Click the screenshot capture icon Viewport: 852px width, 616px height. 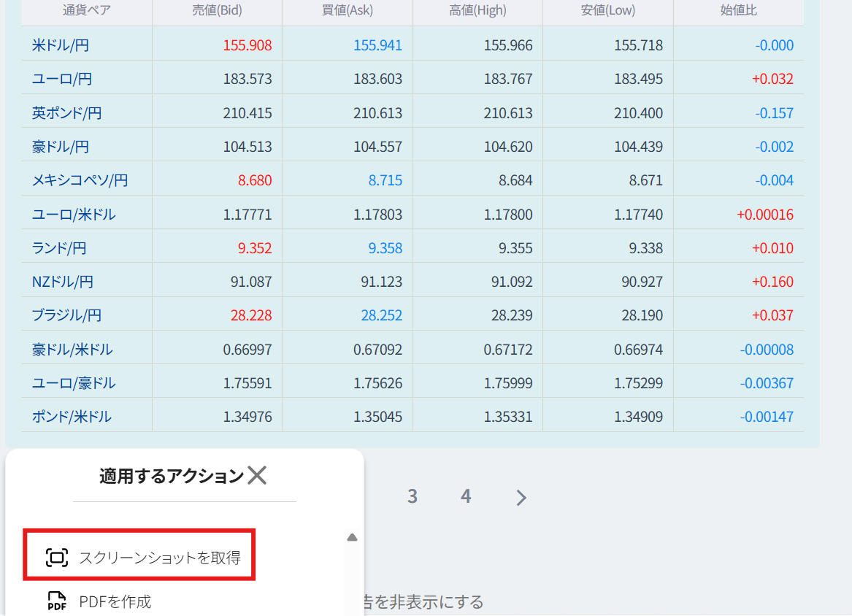[56, 558]
